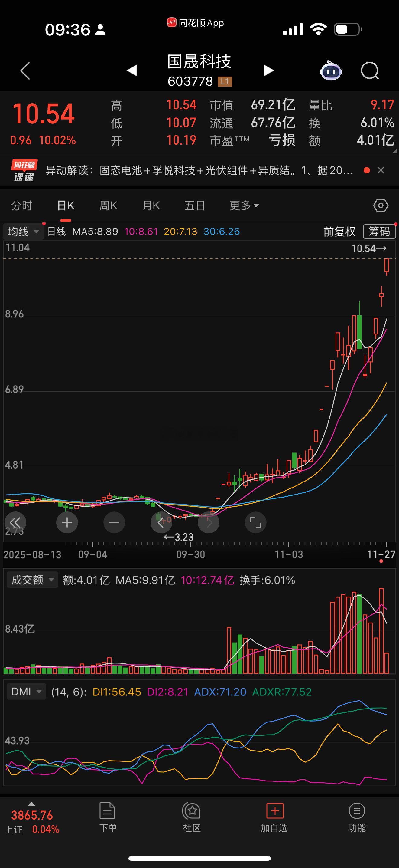Open the 筹码 button
Image resolution: width=399 pixels, height=868 pixels.
click(379, 232)
